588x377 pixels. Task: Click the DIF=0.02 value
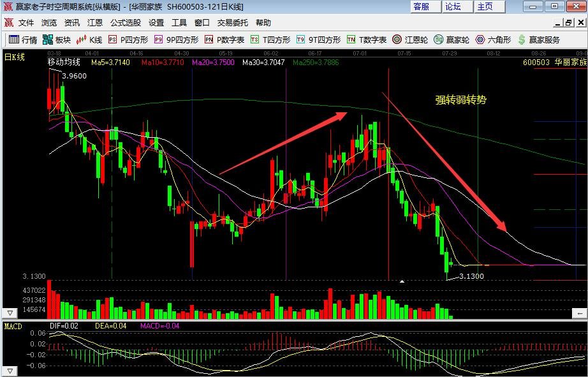64,326
